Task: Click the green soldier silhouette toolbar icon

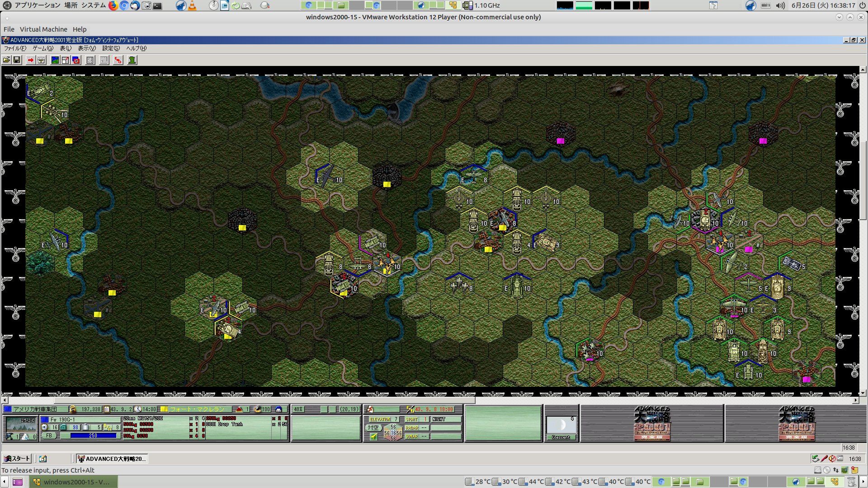Action: (x=132, y=60)
